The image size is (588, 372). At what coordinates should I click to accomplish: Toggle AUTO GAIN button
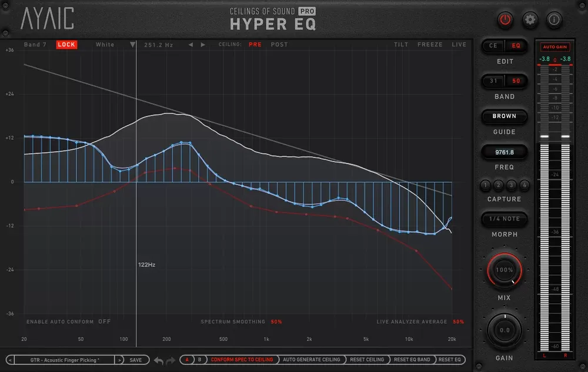555,47
